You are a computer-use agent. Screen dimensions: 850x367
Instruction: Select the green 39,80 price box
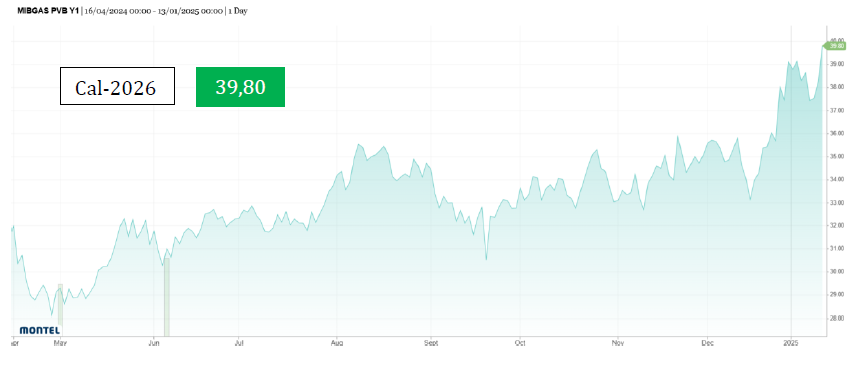[240, 87]
